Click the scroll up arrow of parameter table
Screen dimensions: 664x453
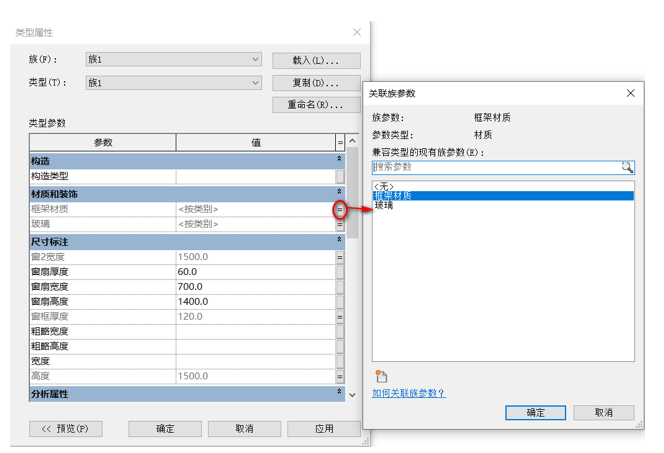352,141
